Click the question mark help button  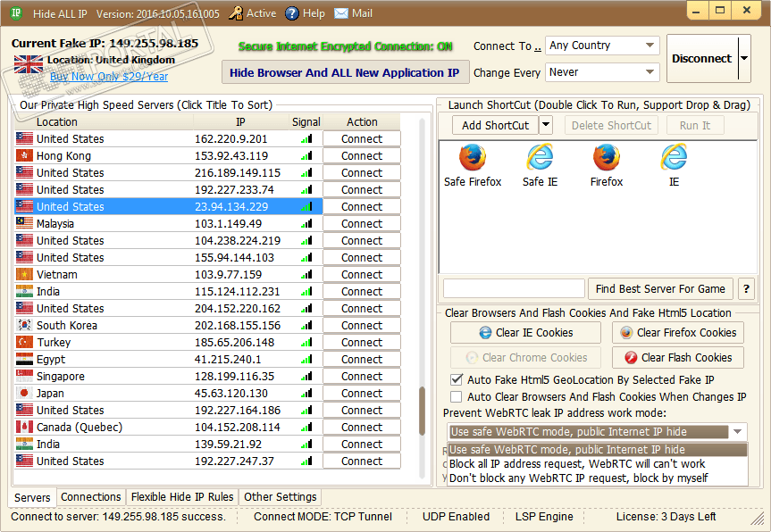coord(746,289)
